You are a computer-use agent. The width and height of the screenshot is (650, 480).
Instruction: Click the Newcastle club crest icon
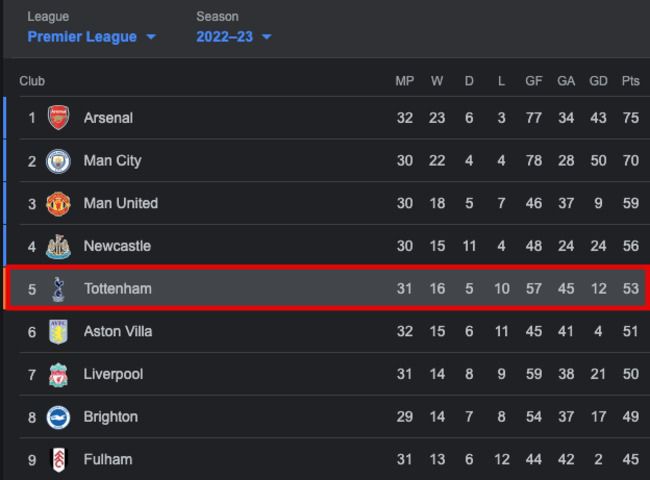click(x=58, y=246)
